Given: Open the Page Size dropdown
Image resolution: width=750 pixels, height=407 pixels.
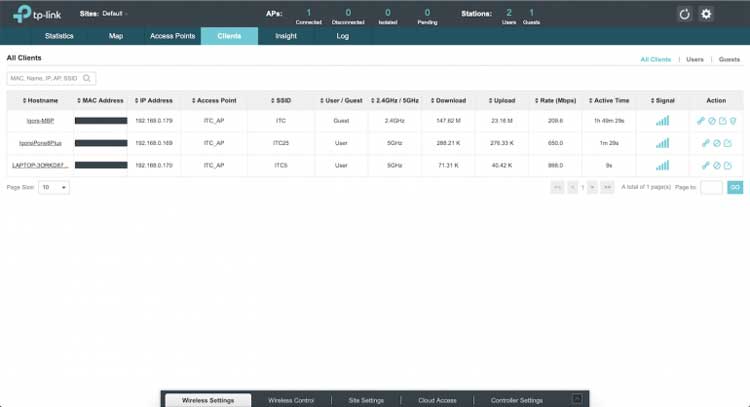Looking at the screenshot, I should tap(54, 187).
